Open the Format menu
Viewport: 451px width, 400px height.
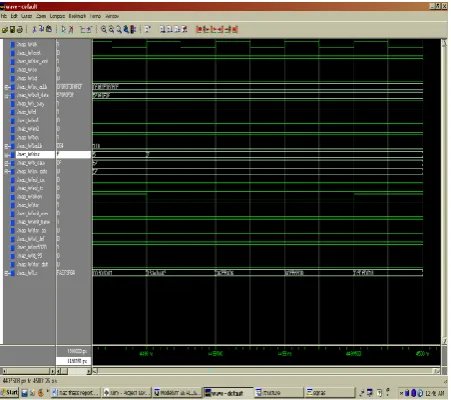(x=95, y=16)
